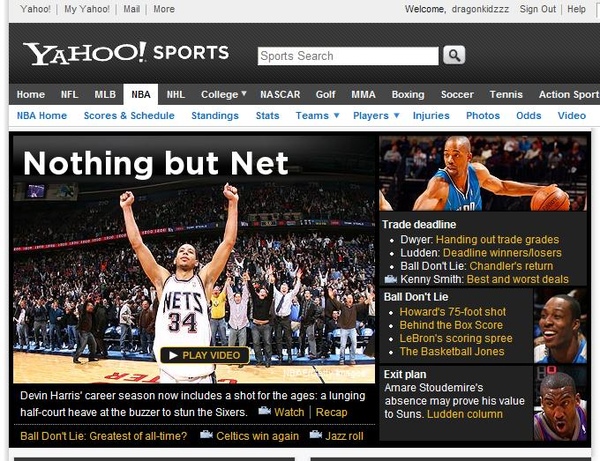Click the magnifier search button
The height and width of the screenshot is (461, 600).
coord(454,55)
